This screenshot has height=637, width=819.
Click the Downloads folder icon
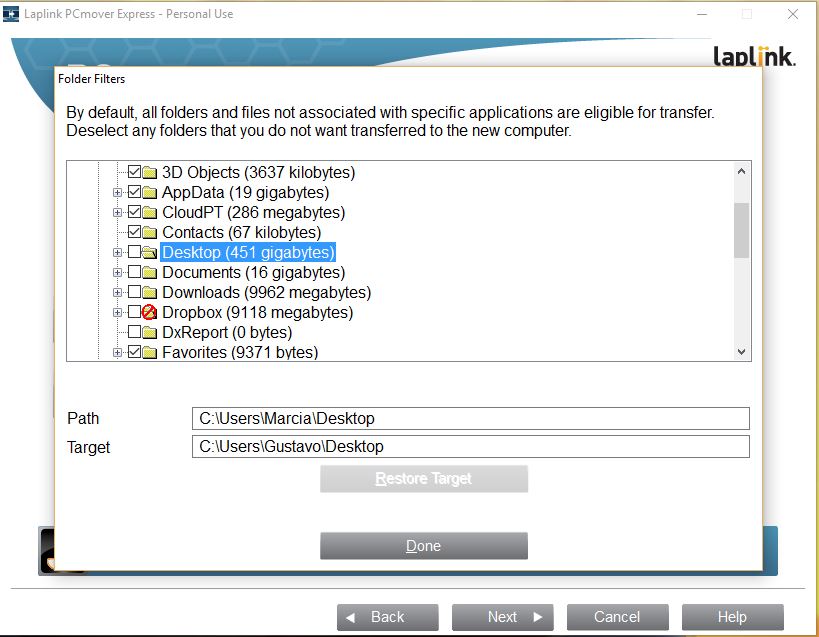[150, 292]
